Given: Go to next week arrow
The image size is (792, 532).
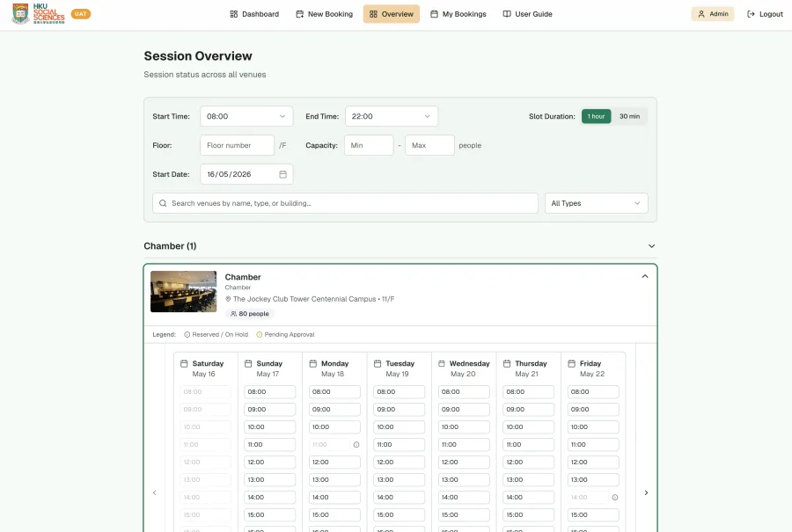Looking at the screenshot, I should (646, 492).
